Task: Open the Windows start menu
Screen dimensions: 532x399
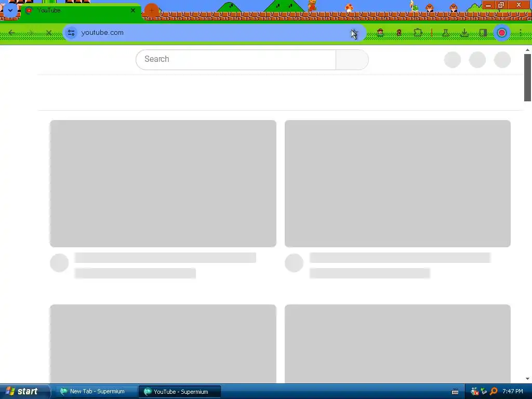Action: pos(25,391)
